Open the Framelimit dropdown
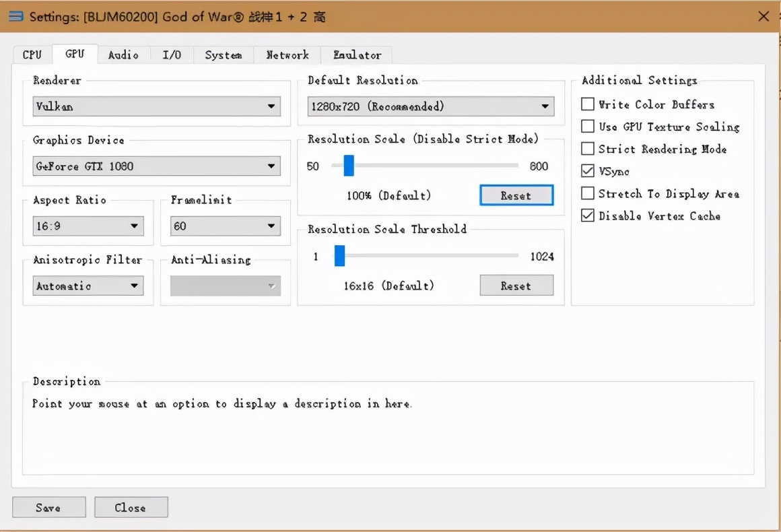781x532 pixels. click(x=226, y=226)
